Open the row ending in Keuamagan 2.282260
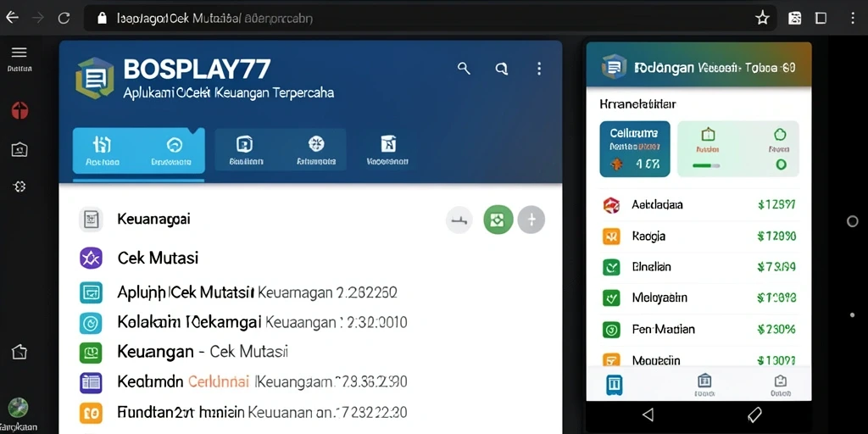This screenshot has width=868, height=434. pyautogui.click(x=311, y=292)
